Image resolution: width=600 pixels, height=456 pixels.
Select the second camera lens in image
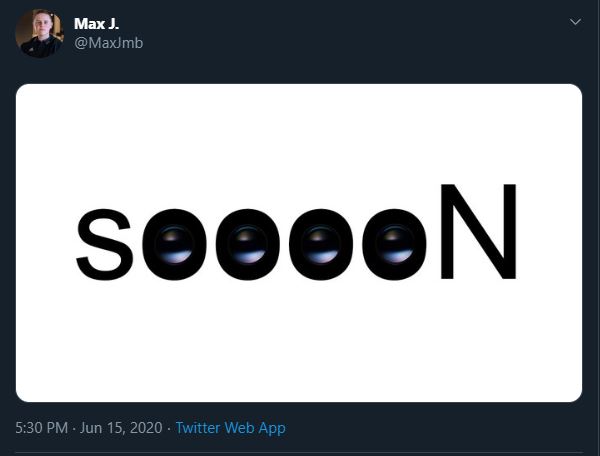247,244
